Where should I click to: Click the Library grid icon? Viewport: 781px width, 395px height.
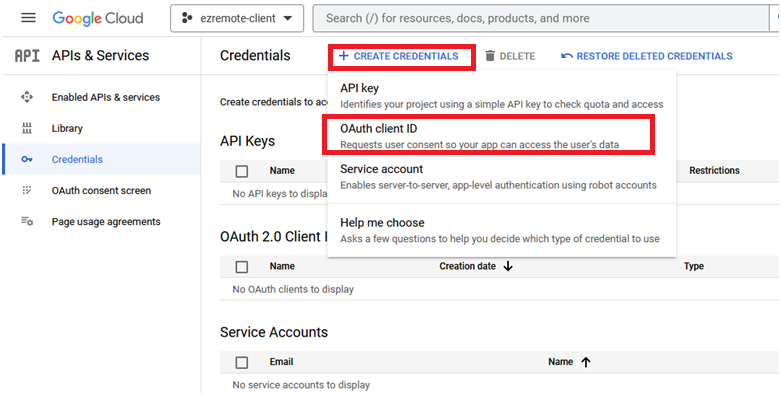[27, 129]
